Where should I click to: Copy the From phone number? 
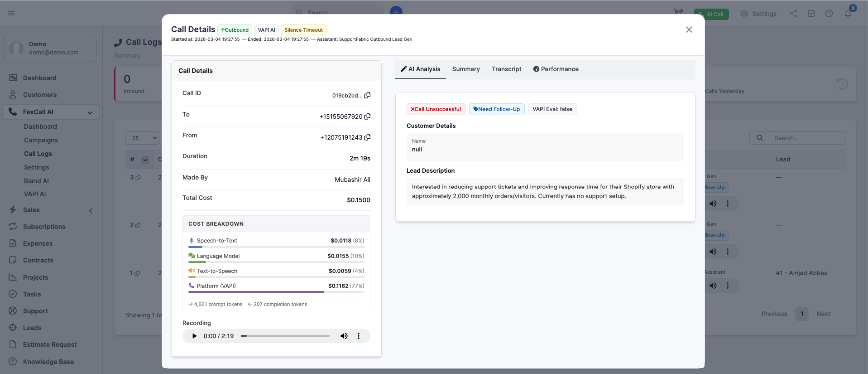coord(367,137)
